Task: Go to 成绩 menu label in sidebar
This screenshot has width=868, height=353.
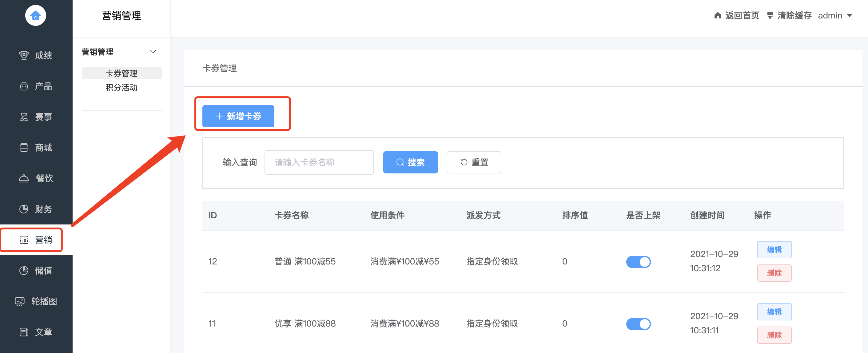Action: coord(44,55)
